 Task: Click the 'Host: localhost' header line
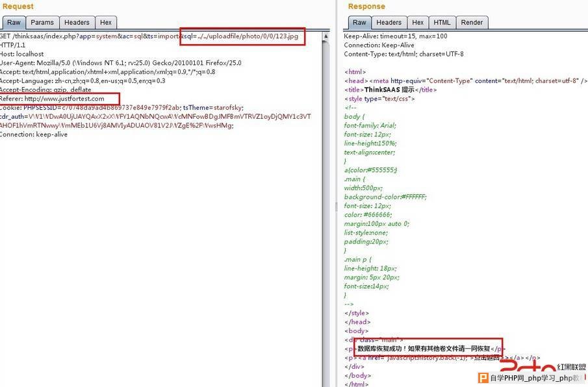[x=21, y=54]
